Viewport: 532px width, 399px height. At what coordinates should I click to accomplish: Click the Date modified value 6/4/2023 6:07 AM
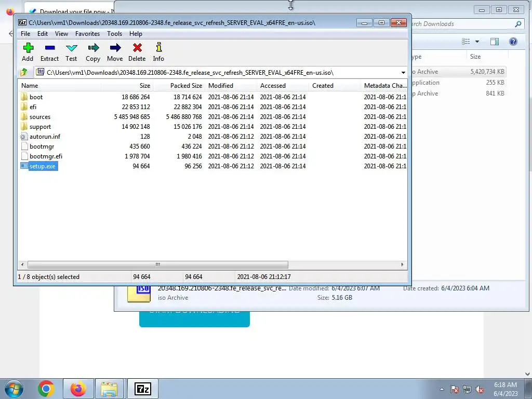coord(355,288)
